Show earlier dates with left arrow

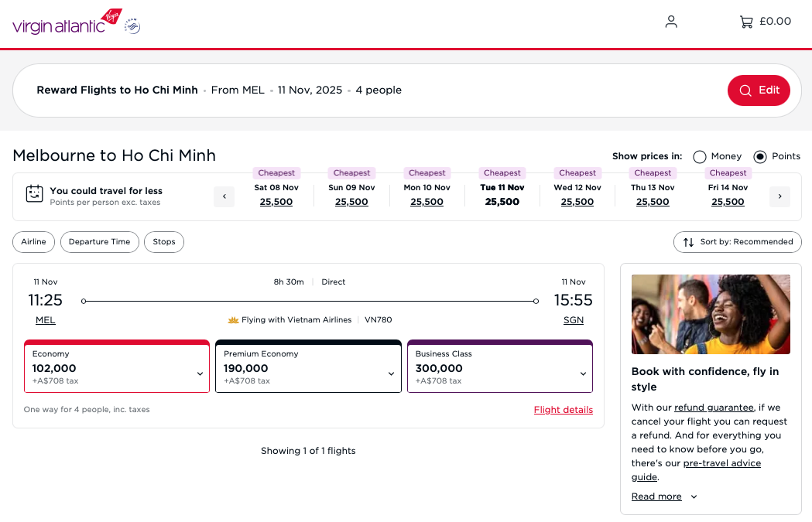point(224,196)
